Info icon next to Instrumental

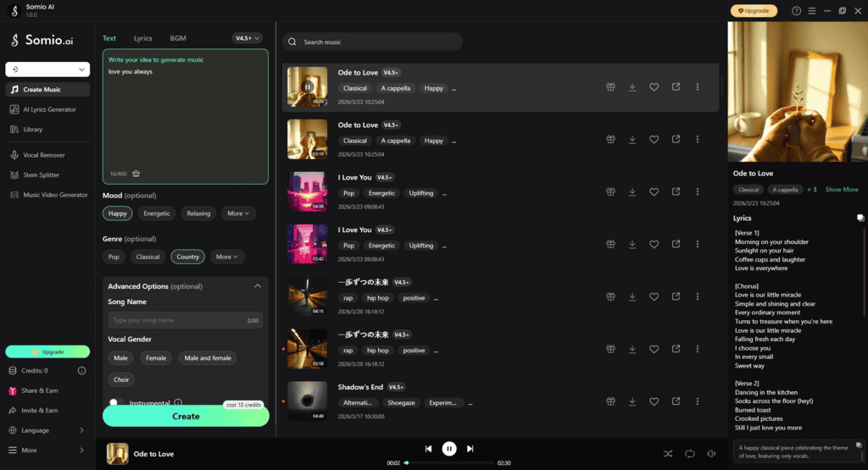178,402
